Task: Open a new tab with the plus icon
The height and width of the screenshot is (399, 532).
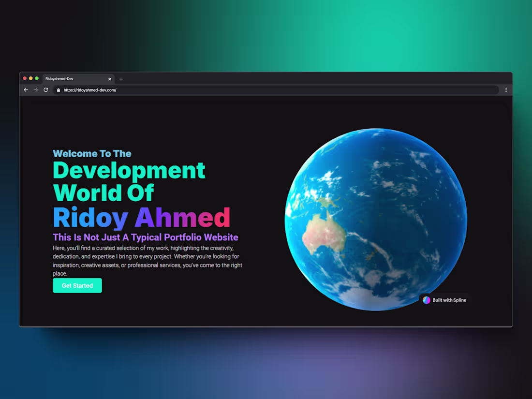Action: [121, 79]
